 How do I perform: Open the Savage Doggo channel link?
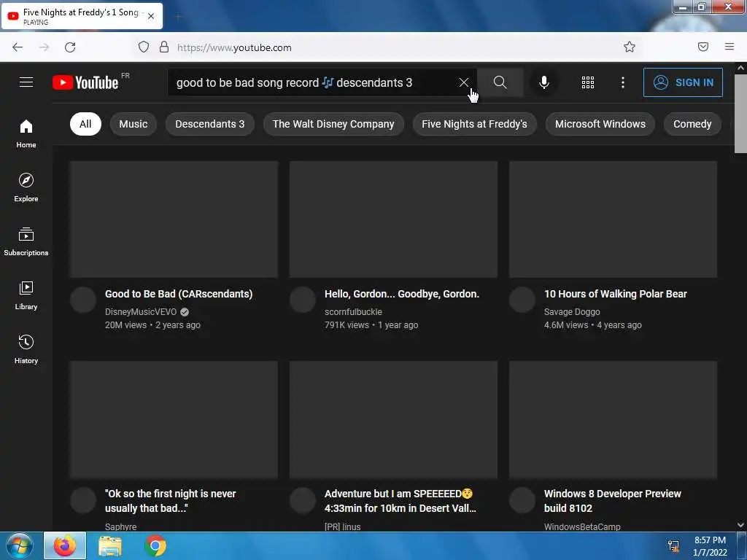coord(572,312)
